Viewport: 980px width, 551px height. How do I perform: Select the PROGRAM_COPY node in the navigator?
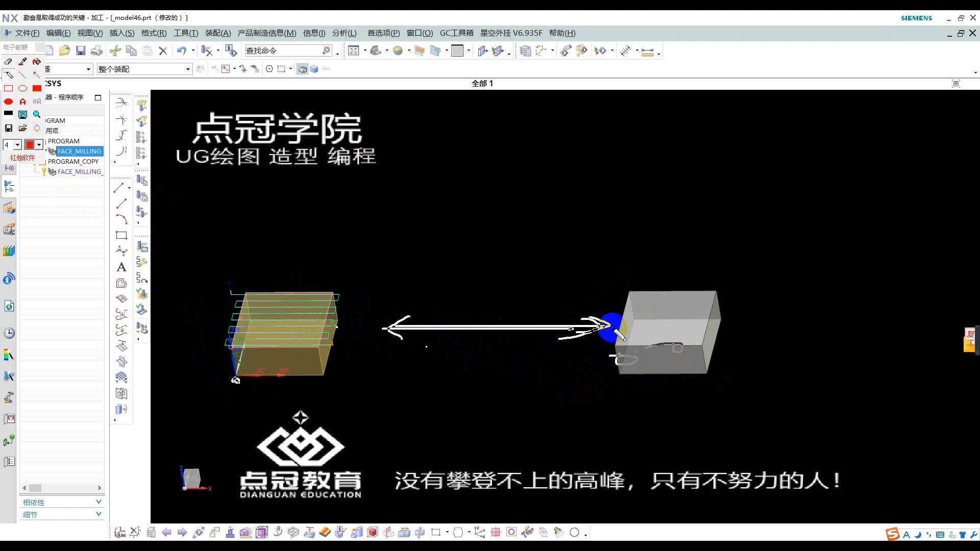73,161
